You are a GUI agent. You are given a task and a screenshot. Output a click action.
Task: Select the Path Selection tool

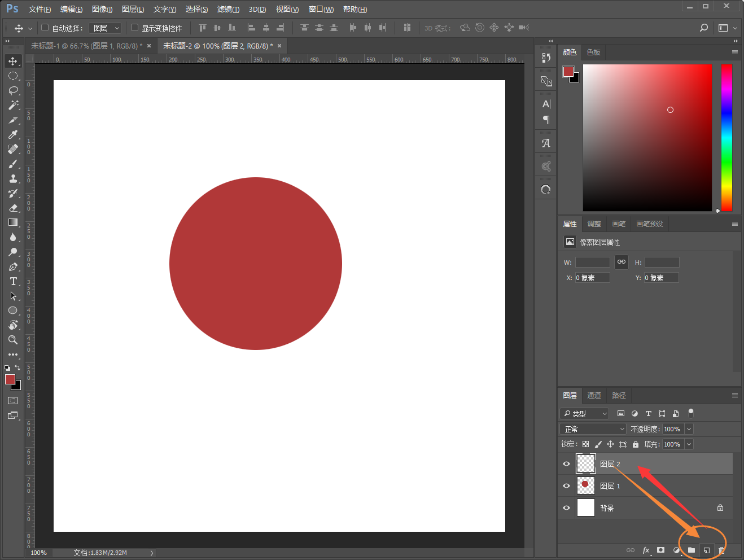[x=13, y=296]
